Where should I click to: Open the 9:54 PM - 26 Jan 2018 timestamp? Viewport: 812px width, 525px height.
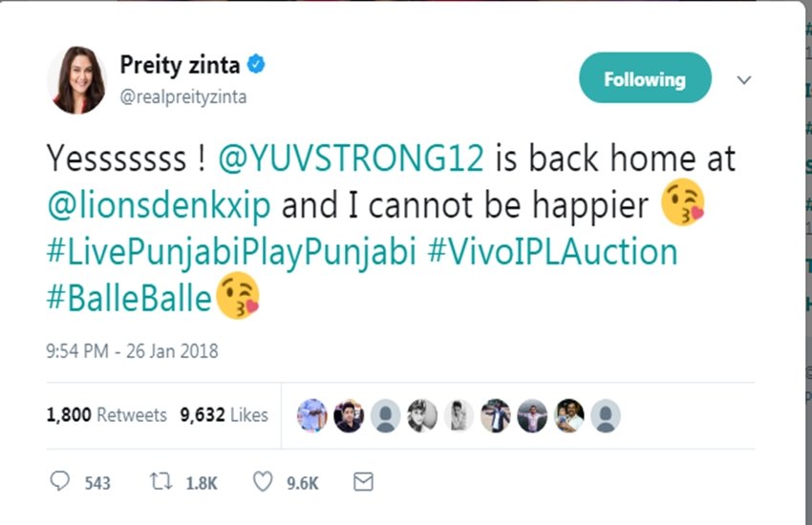[x=132, y=351]
